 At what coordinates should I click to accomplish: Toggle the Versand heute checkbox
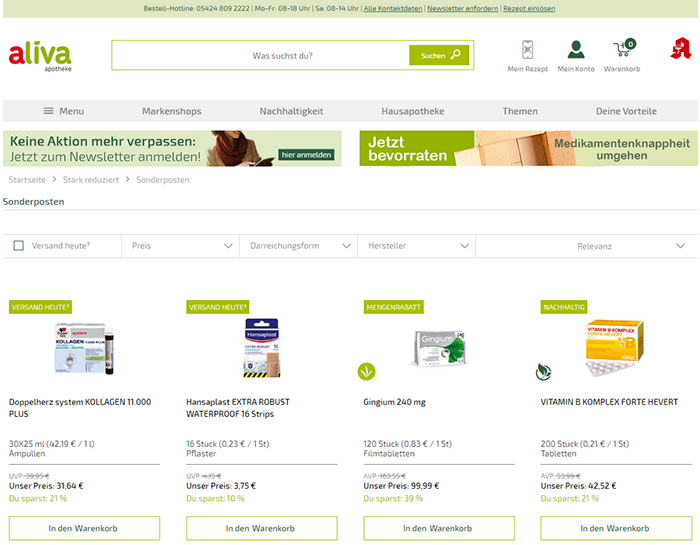tap(18, 245)
